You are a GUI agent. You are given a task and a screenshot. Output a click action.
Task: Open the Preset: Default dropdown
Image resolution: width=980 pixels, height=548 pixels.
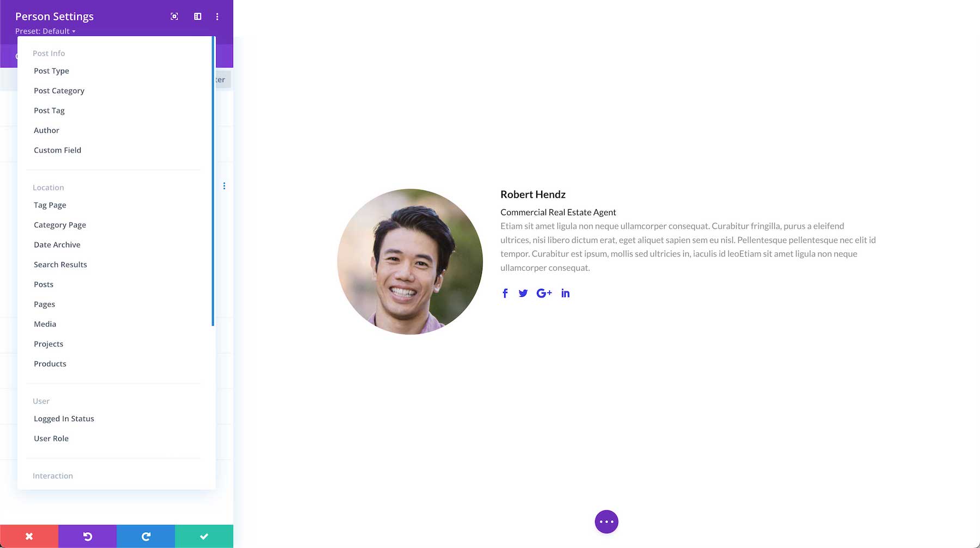[45, 31]
